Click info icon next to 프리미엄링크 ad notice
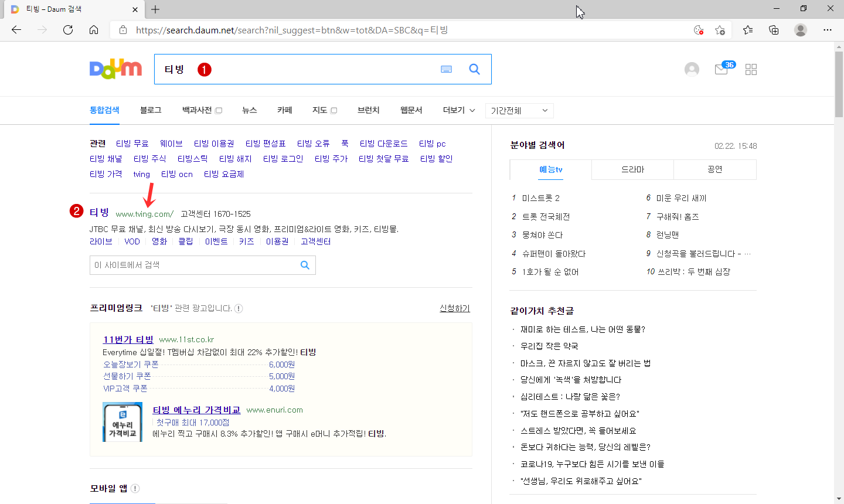The width and height of the screenshot is (844, 504). coord(239,308)
